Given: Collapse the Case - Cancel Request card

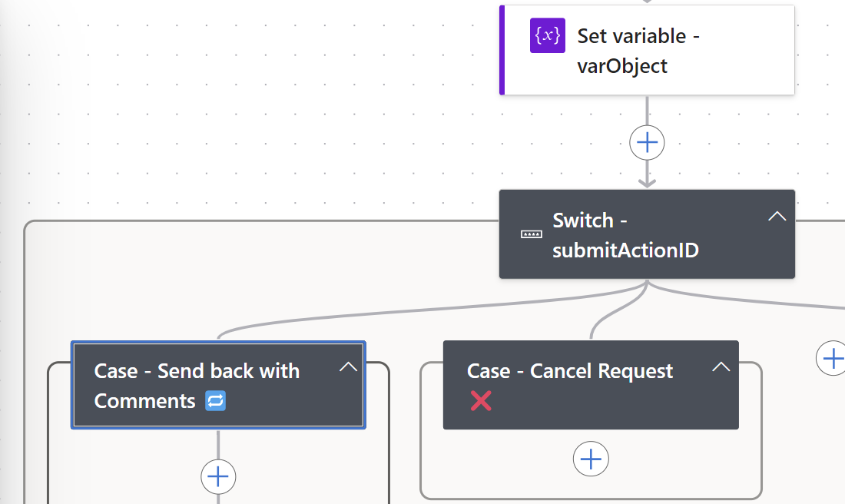Looking at the screenshot, I should (721, 367).
